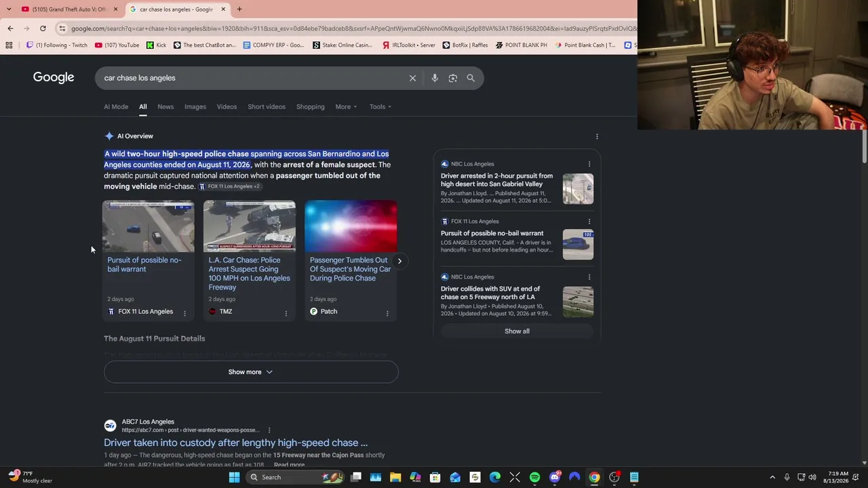Click the Google search input field

click(251, 78)
